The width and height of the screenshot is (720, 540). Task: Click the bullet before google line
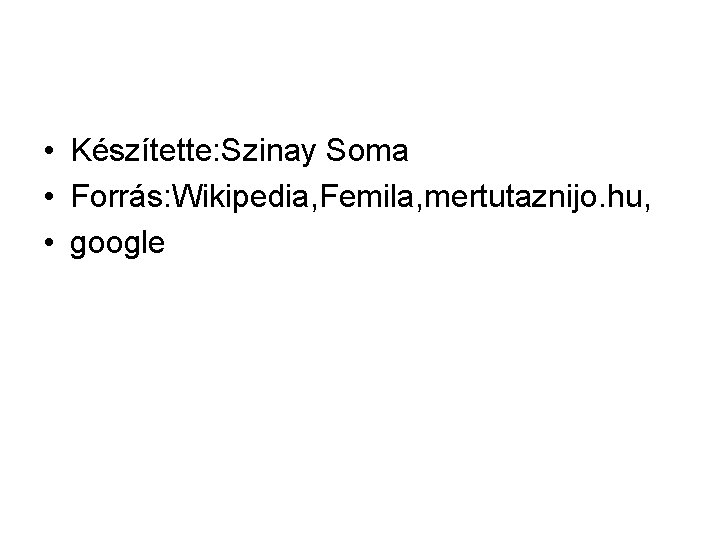pyautogui.click(x=49, y=242)
